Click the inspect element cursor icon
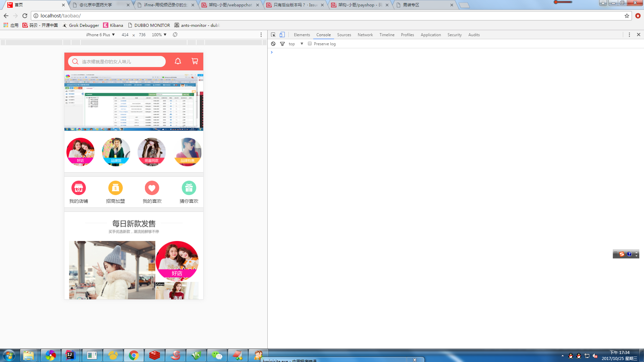The image size is (644, 362). click(x=273, y=35)
